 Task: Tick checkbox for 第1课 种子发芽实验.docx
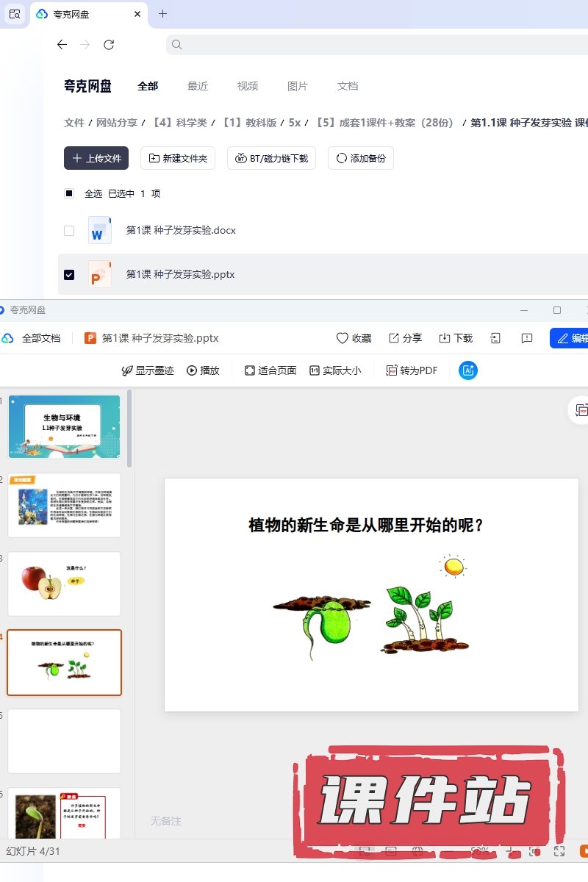69,230
